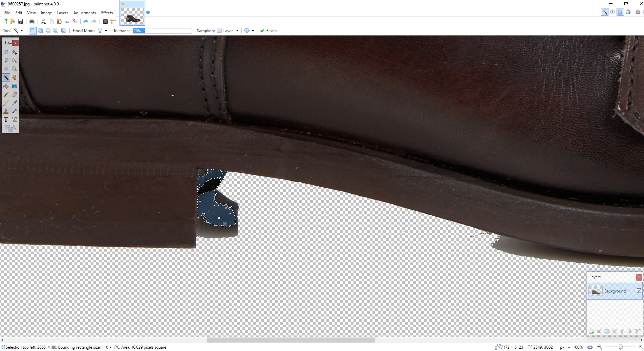
Task: Select the Clone Stamp tool
Action: [6, 111]
